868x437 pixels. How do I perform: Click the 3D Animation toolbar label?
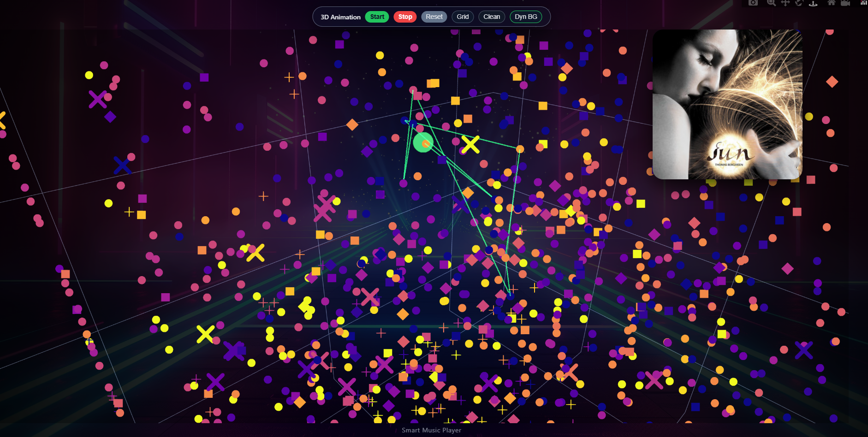(340, 17)
